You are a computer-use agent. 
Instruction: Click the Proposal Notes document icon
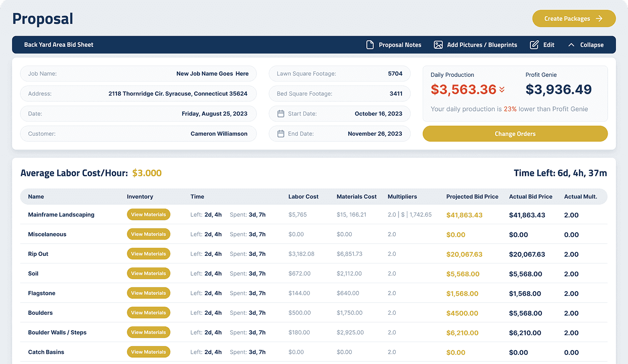(370, 45)
